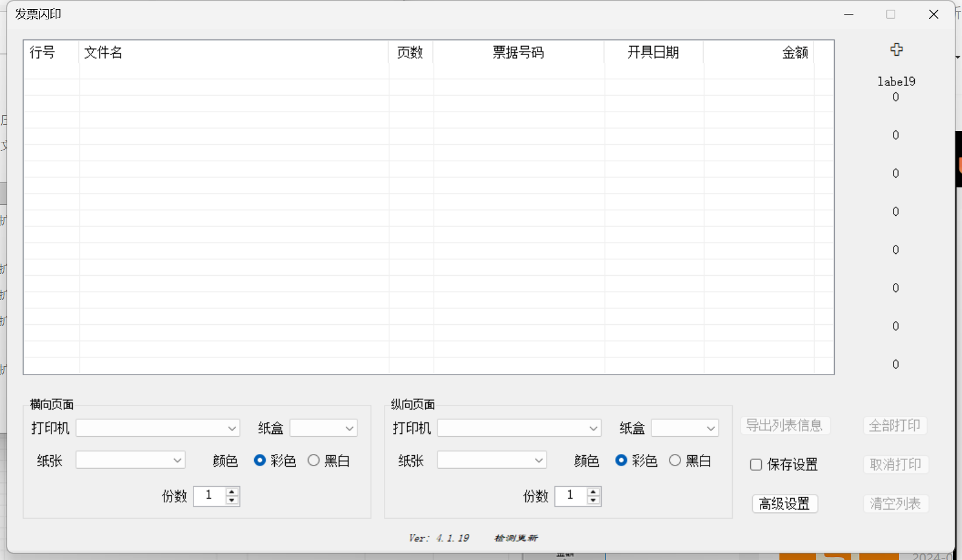
Task: Decrease 份数 in 纵向页面 using down arrow
Action: click(593, 501)
